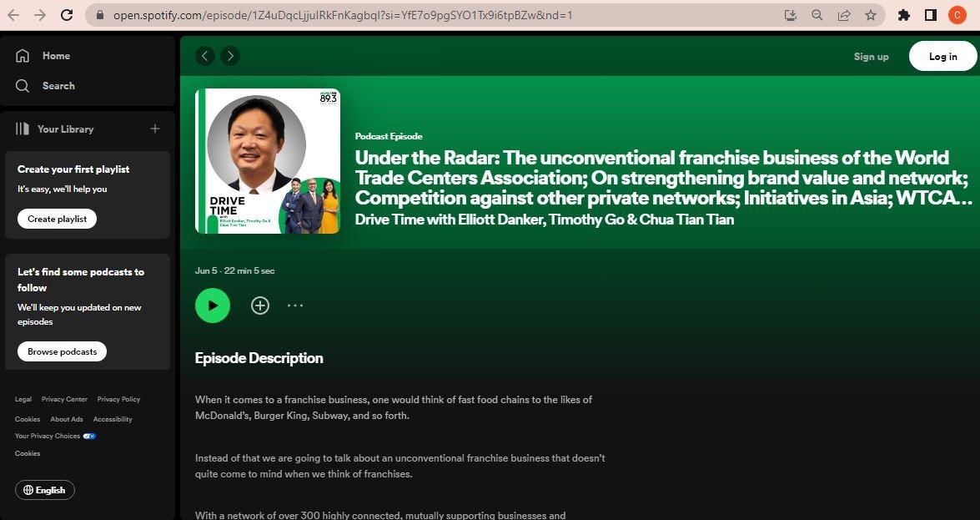980x520 pixels.
Task: Click the Log in button
Action: (x=942, y=56)
